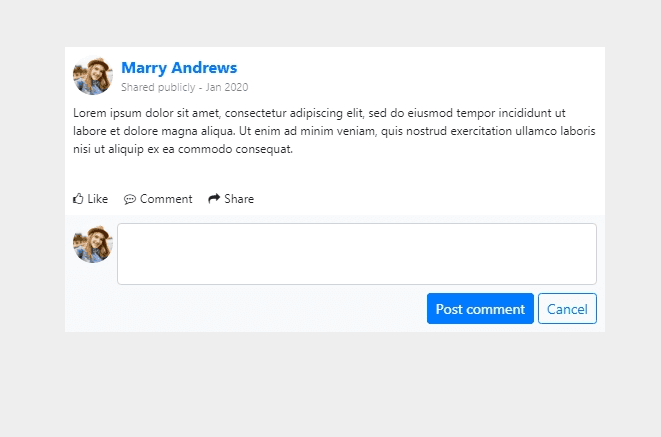Click the avatar beside the comment box
Screen dimensions: 661x437
93,244
